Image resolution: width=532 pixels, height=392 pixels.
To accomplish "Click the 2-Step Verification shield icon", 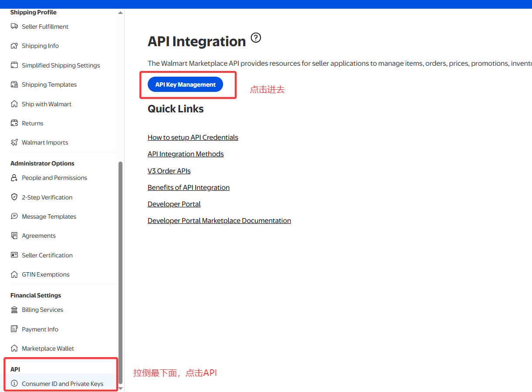I will point(14,197).
